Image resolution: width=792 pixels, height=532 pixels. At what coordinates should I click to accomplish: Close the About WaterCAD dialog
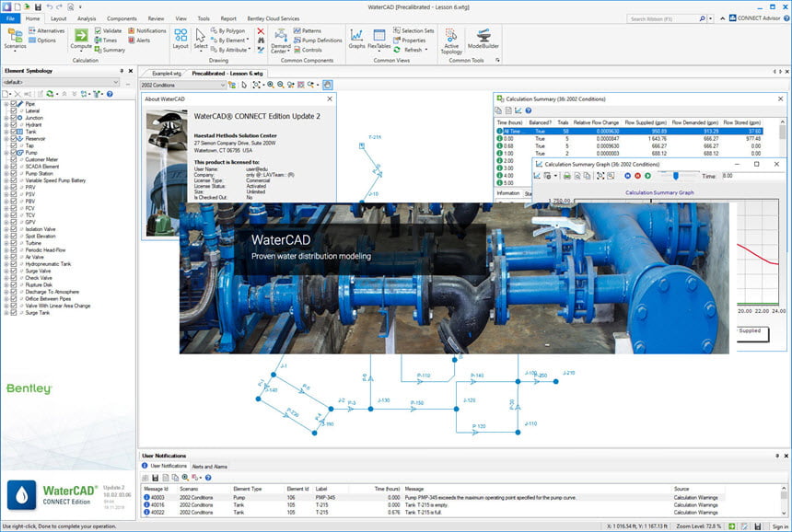click(330, 98)
